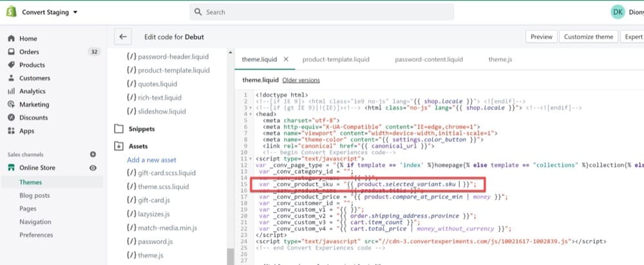Viewport: 644px width, 265px height.
Task: Click the Customize theme button
Action: (x=588, y=37)
